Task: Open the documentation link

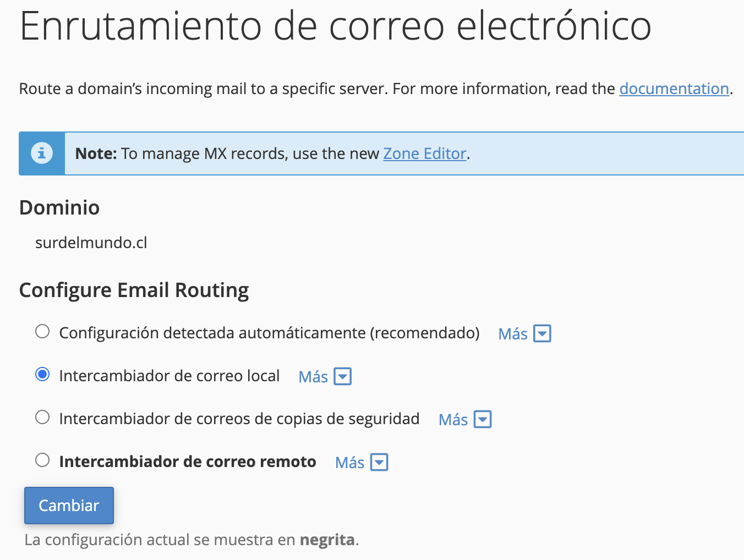Action: [x=674, y=89]
